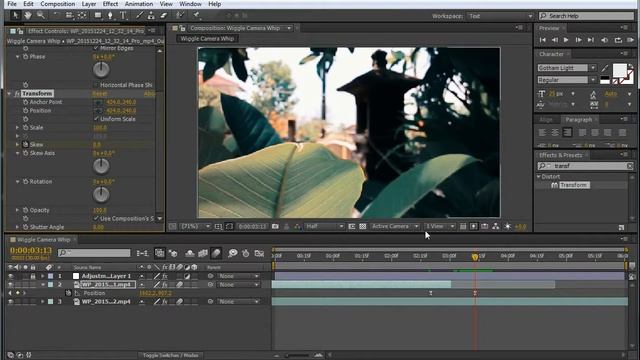Select the Hand tool
This screenshot has width=640, height=360.
pyautogui.click(x=28, y=16)
